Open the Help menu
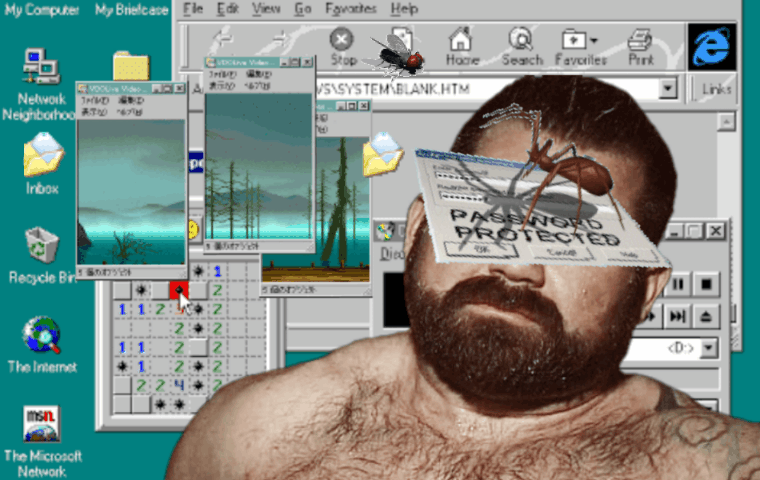The width and height of the screenshot is (760, 480). (x=404, y=9)
